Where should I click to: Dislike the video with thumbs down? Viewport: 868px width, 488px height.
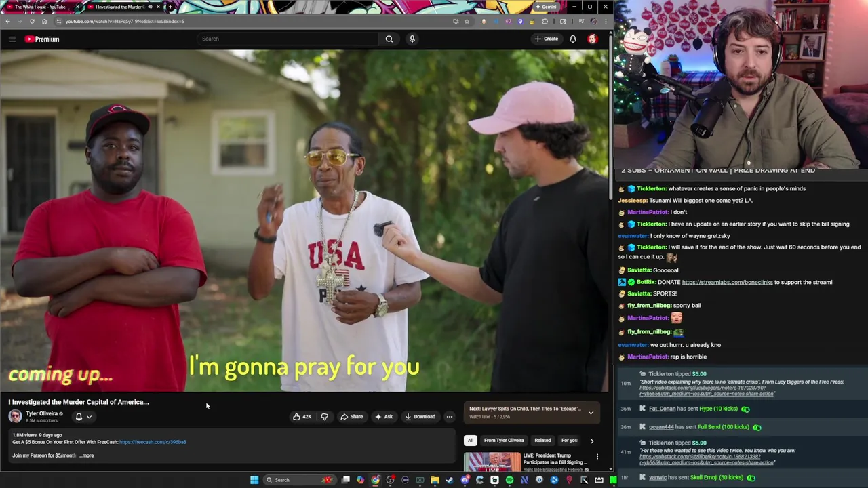[324, 417]
